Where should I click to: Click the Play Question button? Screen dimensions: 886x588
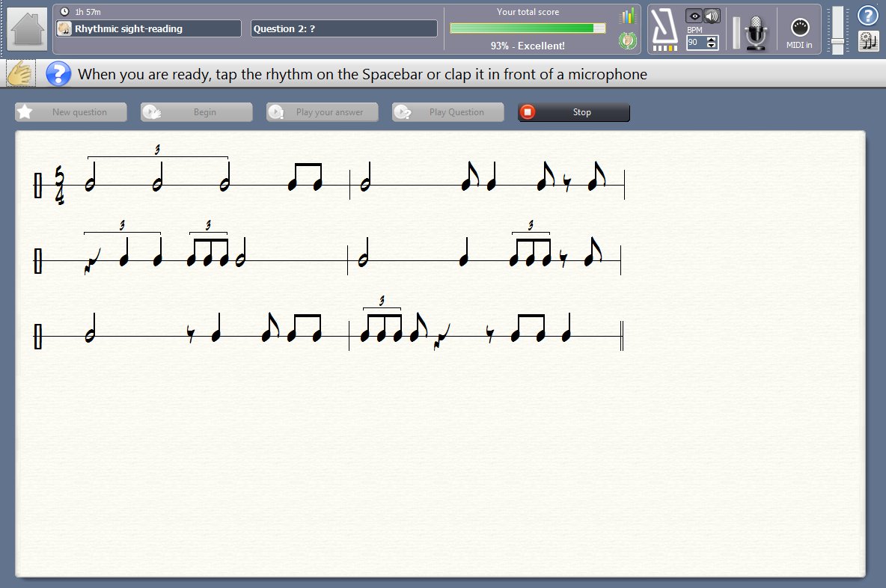point(448,112)
